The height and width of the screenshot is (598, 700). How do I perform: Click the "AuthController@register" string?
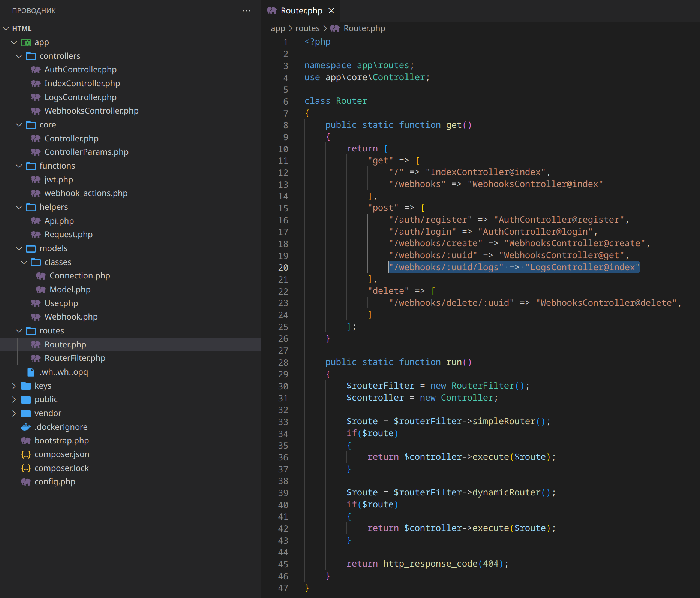point(559,220)
